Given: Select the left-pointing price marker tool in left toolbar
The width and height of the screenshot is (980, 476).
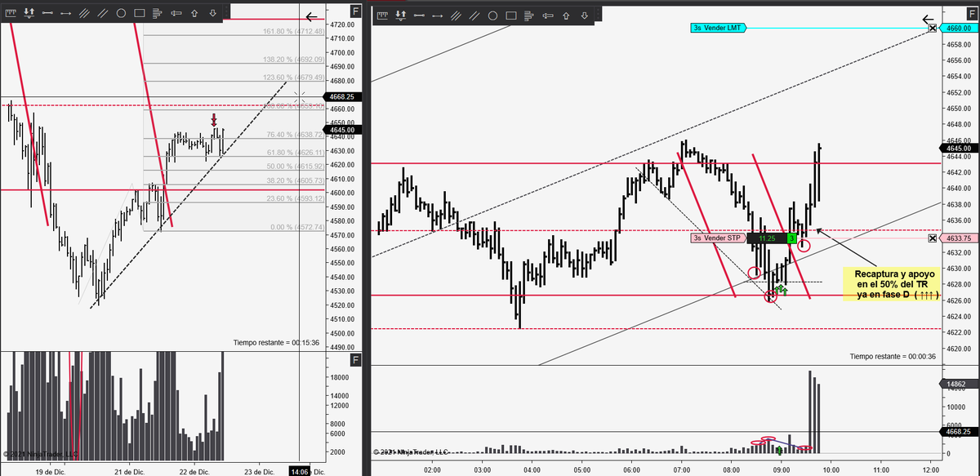Looking at the screenshot, I should (176, 13).
